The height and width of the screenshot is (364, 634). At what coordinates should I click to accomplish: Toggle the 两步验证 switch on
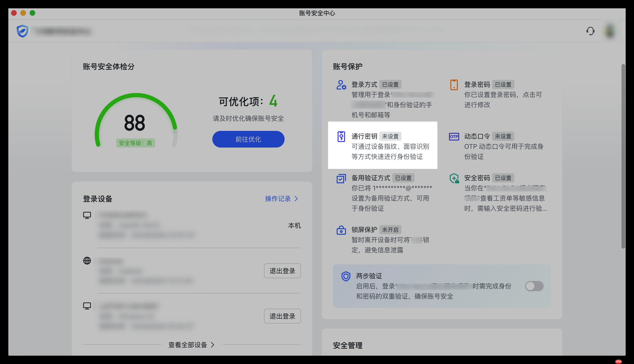[534, 286]
